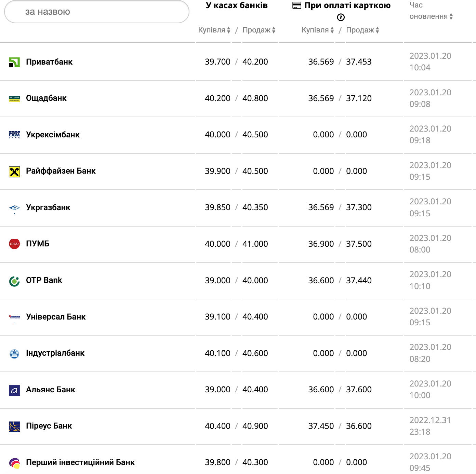476x474 pixels.
Task: Open the card payment help question icon
Action: click(341, 17)
